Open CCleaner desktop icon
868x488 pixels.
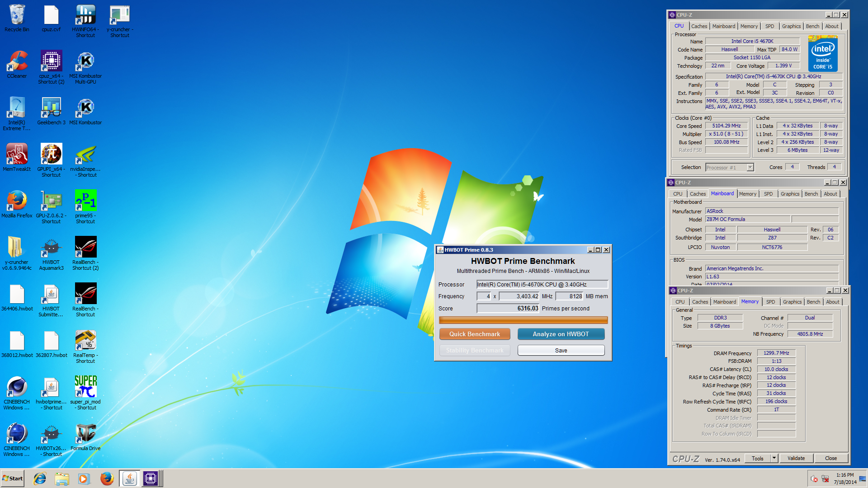[x=17, y=65]
